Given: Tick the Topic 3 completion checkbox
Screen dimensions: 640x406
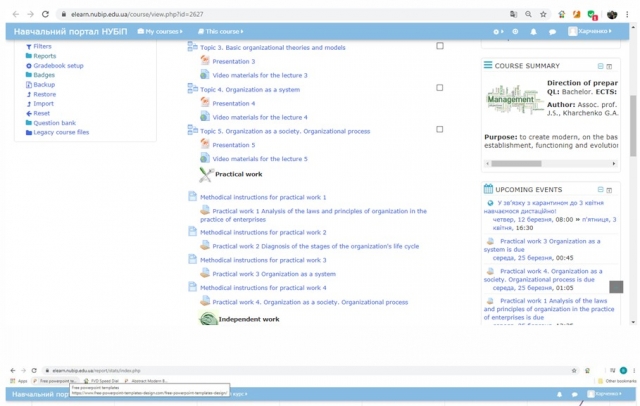Looking at the screenshot, I should (440, 46).
